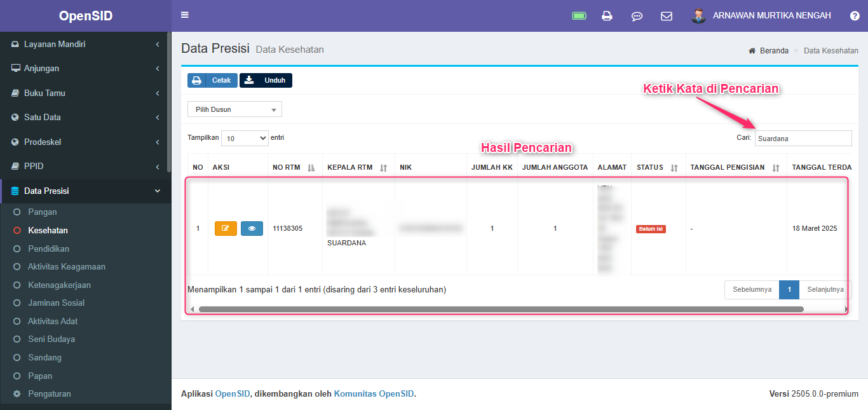Open Pengaturan sidebar item

tap(50, 394)
